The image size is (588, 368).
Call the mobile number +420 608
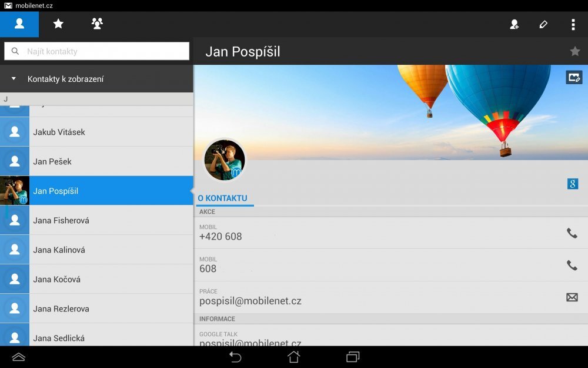pos(572,233)
